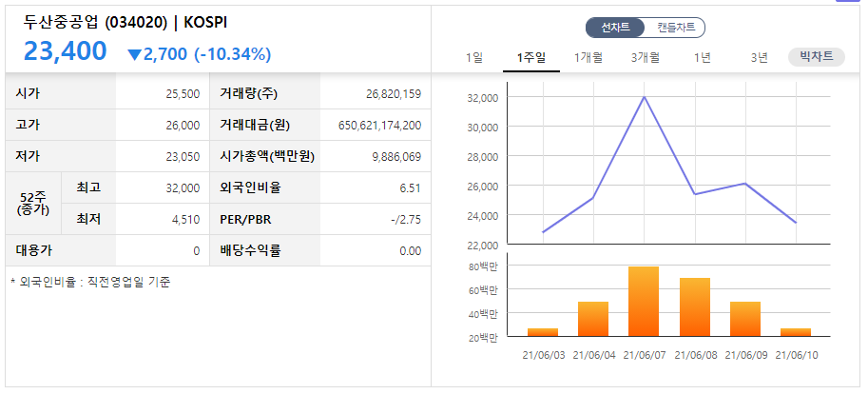
Task: Click the change percent (-10.34%)
Action: pos(233,54)
